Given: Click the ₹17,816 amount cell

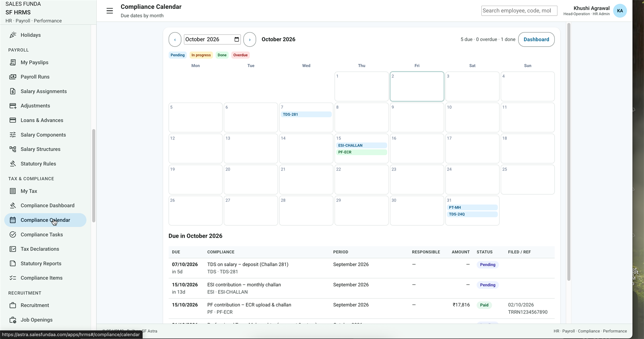Looking at the screenshot, I should (461, 305).
